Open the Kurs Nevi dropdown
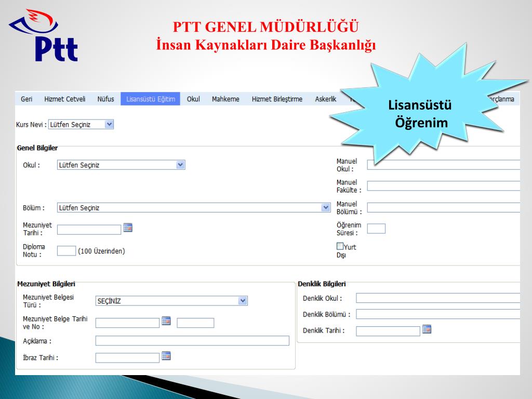 pos(81,125)
